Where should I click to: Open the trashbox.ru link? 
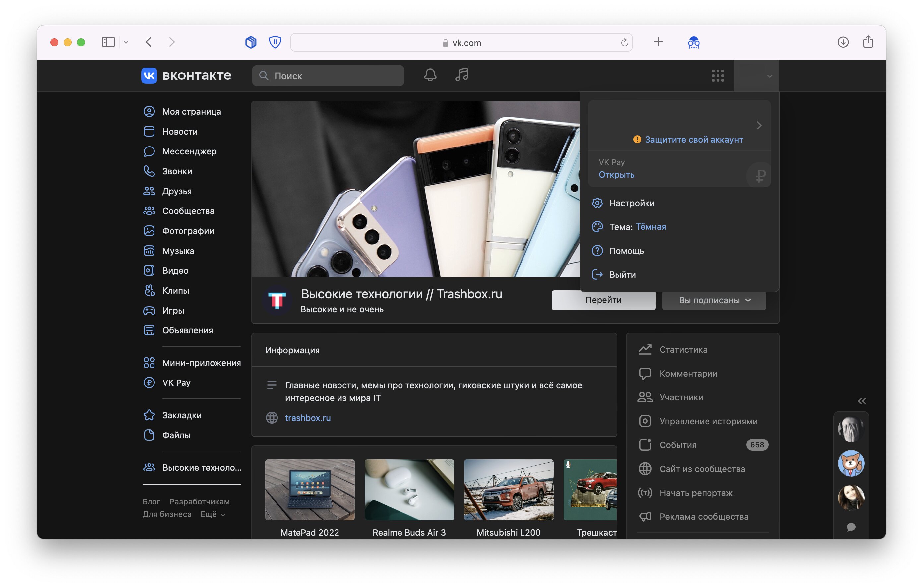click(308, 418)
